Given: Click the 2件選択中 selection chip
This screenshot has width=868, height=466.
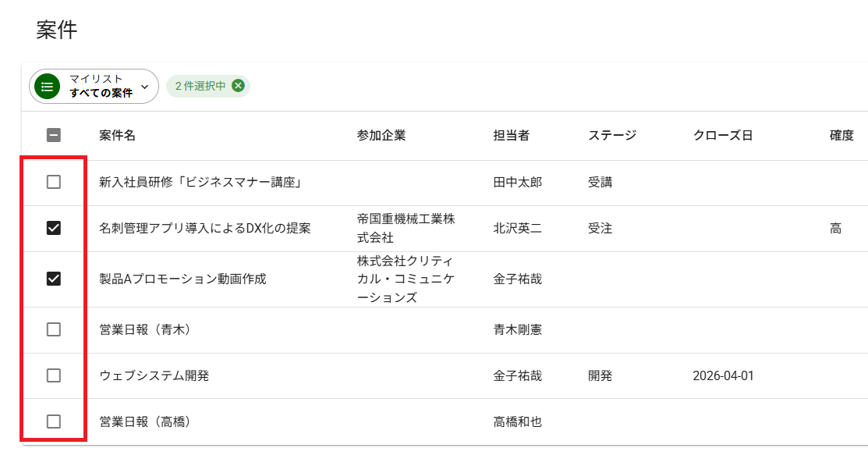Looking at the screenshot, I should tap(200, 86).
